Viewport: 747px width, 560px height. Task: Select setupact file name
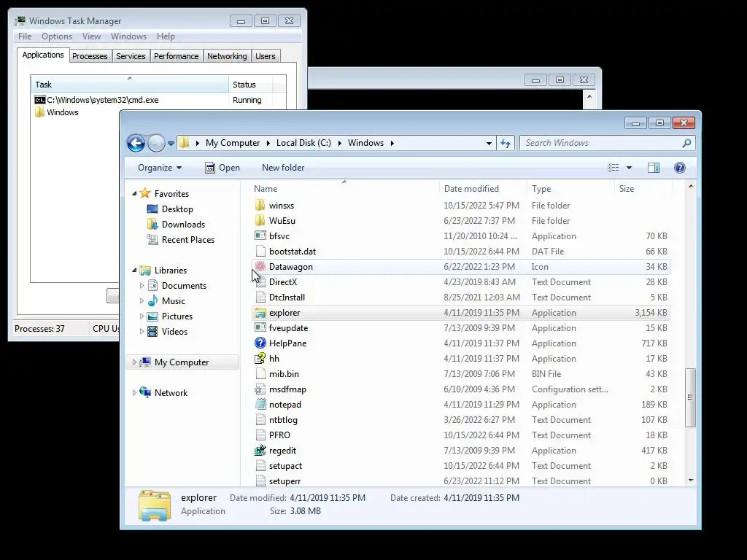coord(285,466)
